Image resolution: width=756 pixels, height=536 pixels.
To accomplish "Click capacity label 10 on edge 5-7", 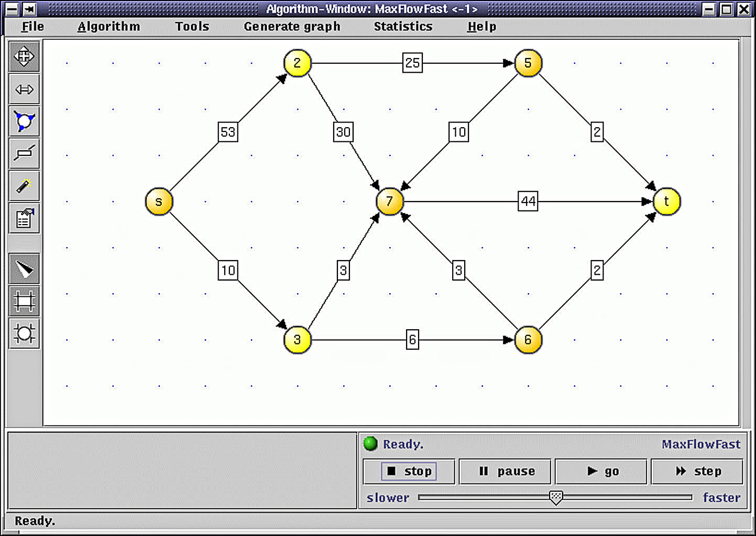I will click(x=458, y=132).
